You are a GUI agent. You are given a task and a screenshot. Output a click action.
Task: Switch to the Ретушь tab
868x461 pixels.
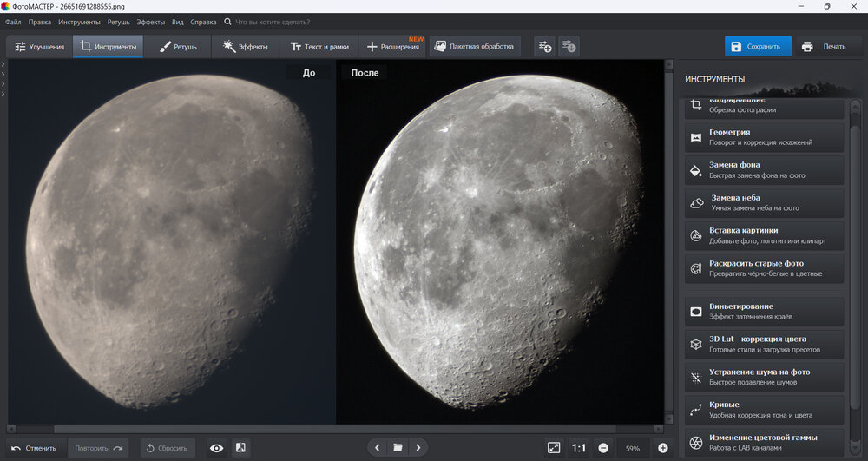click(x=179, y=47)
